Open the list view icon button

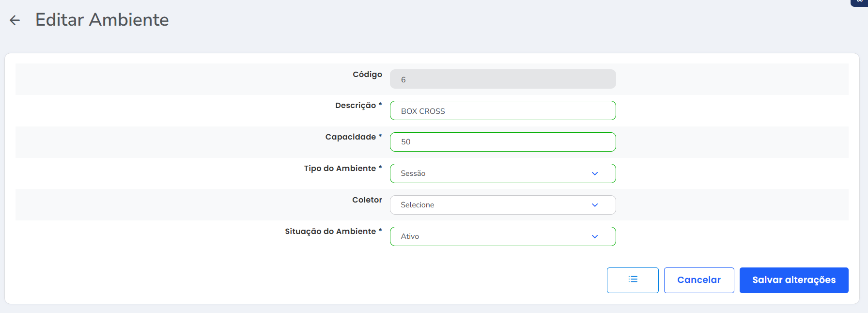pos(633,280)
